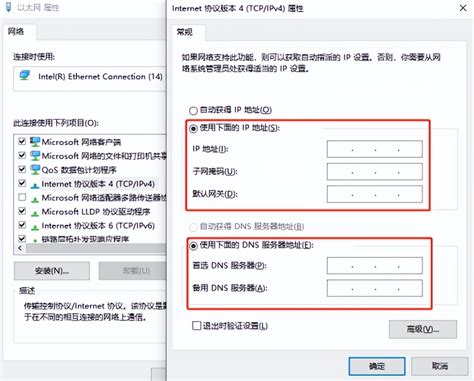Click the Intel Ethernet Connection adapter icon
Screen dimensions: 474x381
(25, 75)
